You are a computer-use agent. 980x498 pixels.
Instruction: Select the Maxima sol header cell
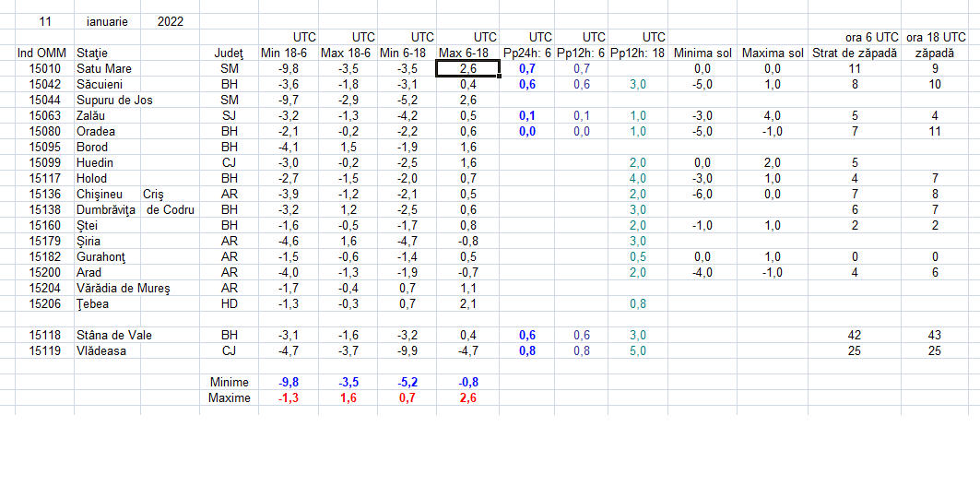coord(773,53)
